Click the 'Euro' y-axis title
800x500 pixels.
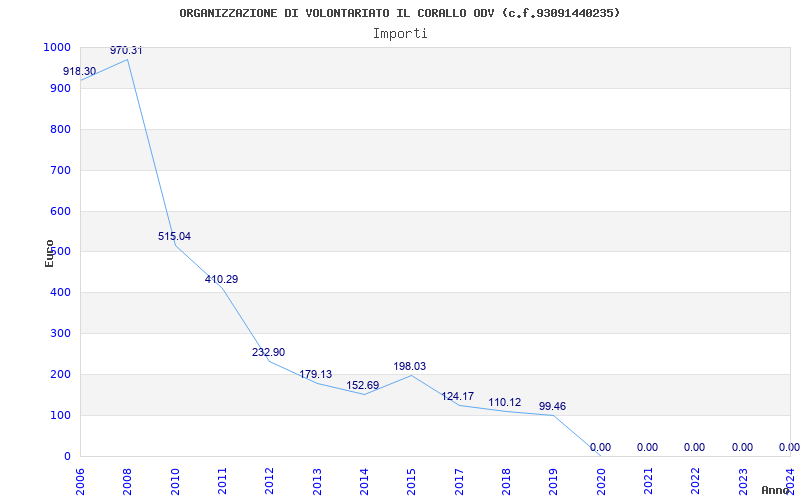(x=49, y=254)
